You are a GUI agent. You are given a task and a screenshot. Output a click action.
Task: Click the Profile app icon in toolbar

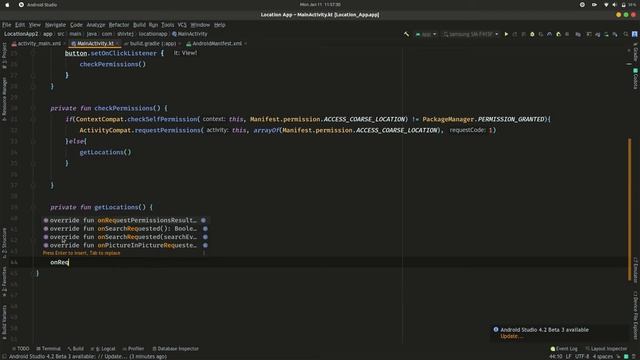click(x=549, y=34)
